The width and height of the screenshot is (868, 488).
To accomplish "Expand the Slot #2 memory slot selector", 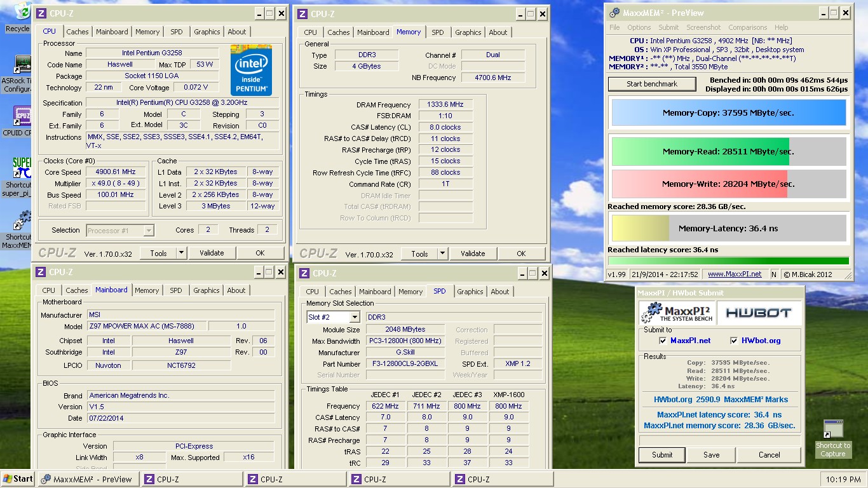I will pyautogui.click(x=355, y=317).
